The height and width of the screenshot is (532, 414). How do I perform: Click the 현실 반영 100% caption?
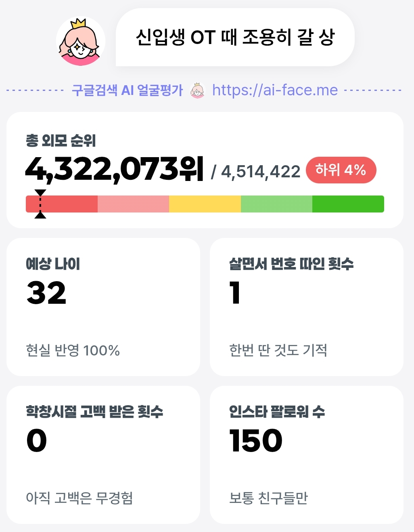coord(73,350)
